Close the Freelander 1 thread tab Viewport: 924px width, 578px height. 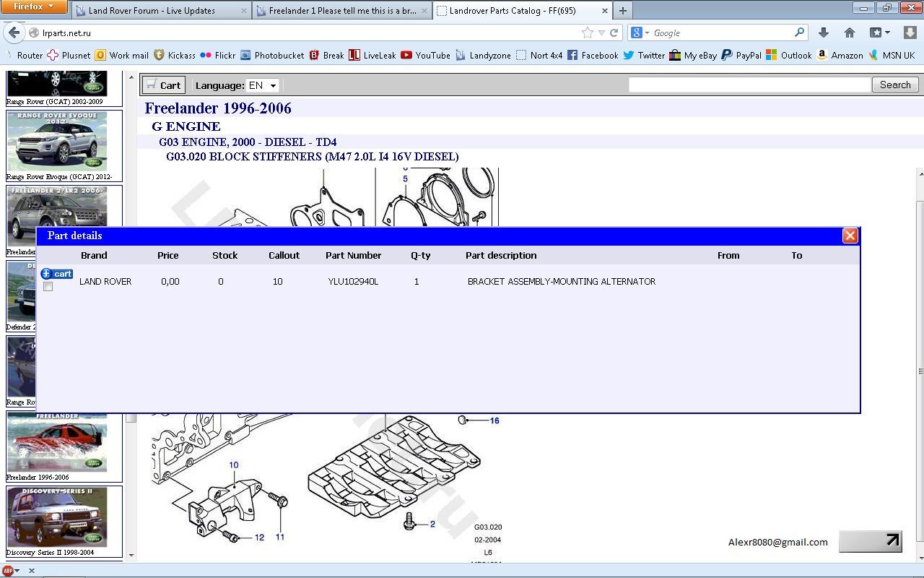pos(424,11)
